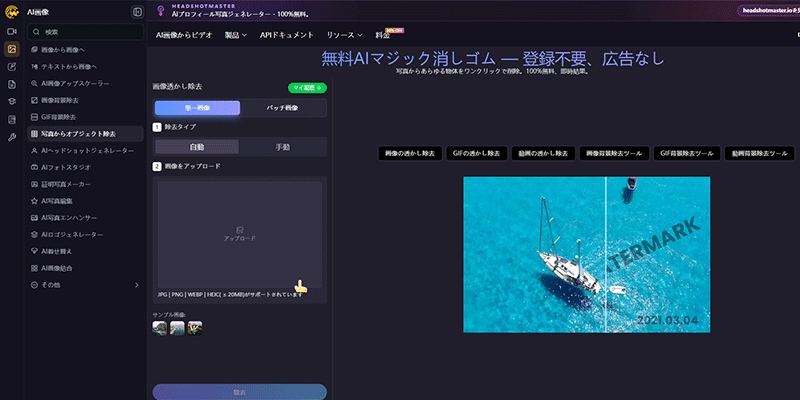Collapse the AI画像 sidebar panel

coord(137,12)
